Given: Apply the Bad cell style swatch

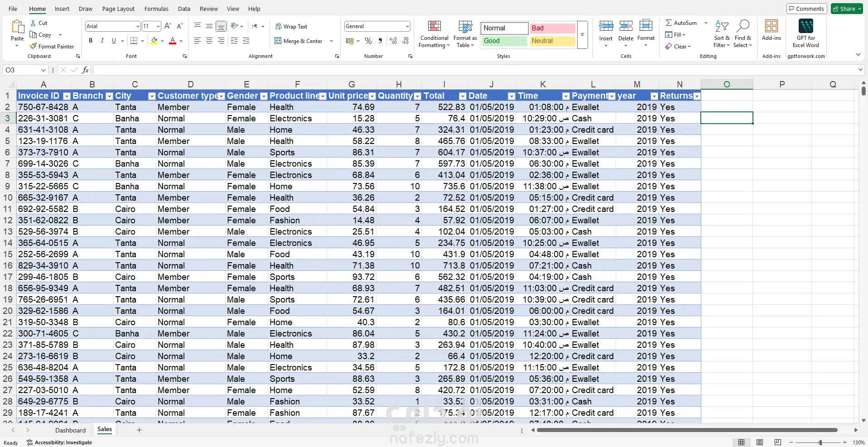Looking at the screenshot, I should pos(552,28).
